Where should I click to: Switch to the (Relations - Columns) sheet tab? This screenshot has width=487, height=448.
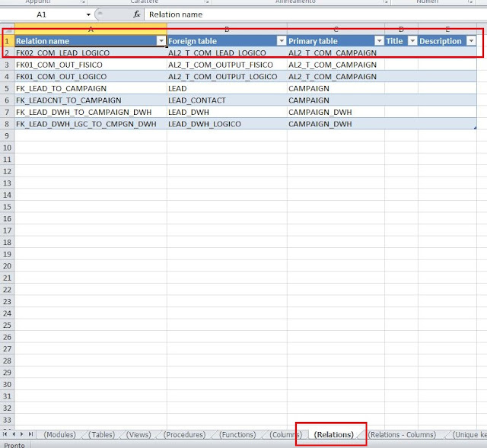tap(402, 434)
